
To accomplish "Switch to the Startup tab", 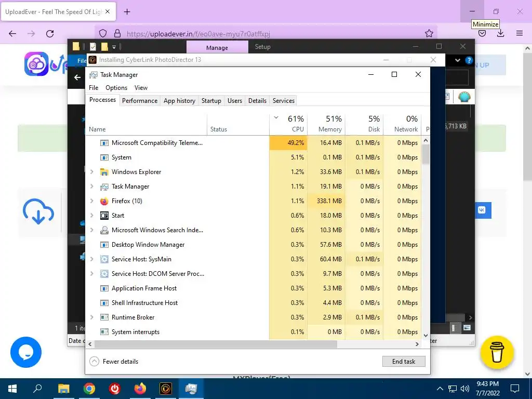I will click(x=211, y=101).
